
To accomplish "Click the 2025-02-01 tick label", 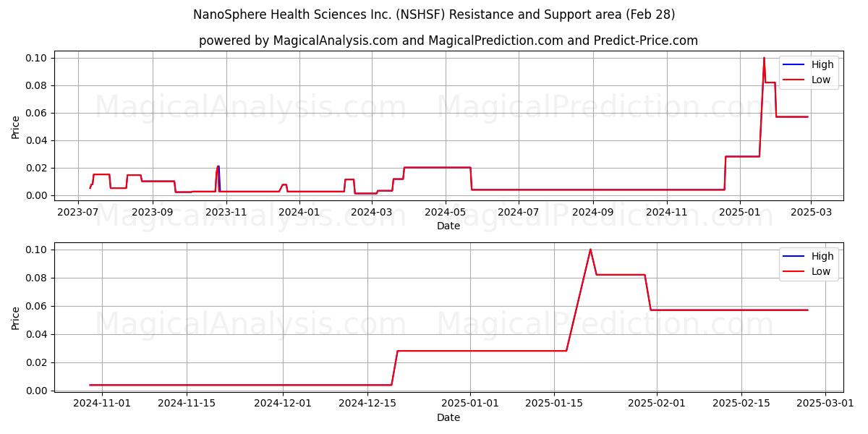I will click(x=657, y=404).
